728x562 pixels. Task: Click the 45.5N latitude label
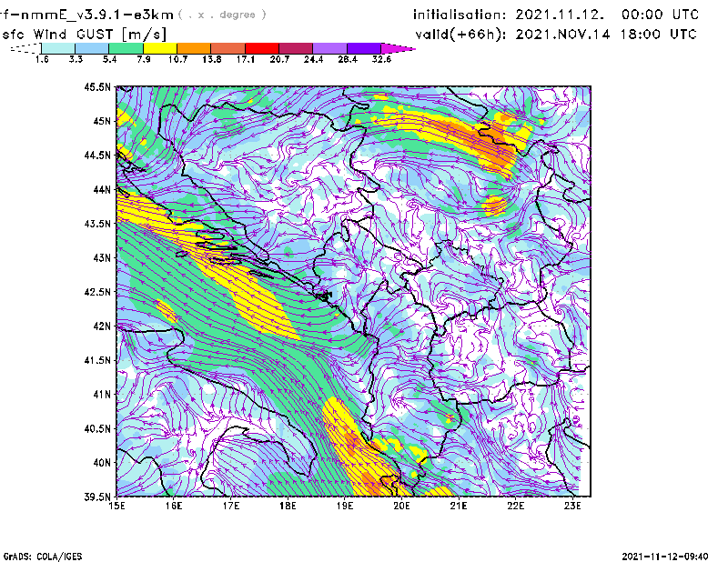(x=97, y=86)
